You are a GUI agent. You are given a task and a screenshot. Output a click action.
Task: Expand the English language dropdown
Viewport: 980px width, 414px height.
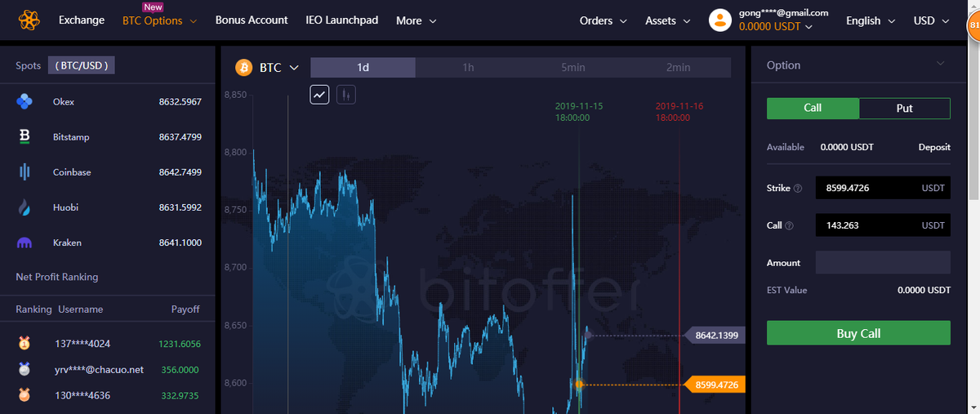pos(871,20)
